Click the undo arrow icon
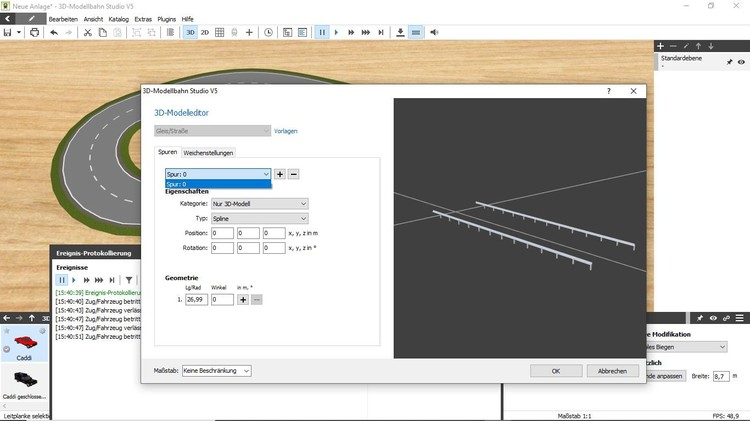This screenshot has width=750, height=421. coord(54,32)
